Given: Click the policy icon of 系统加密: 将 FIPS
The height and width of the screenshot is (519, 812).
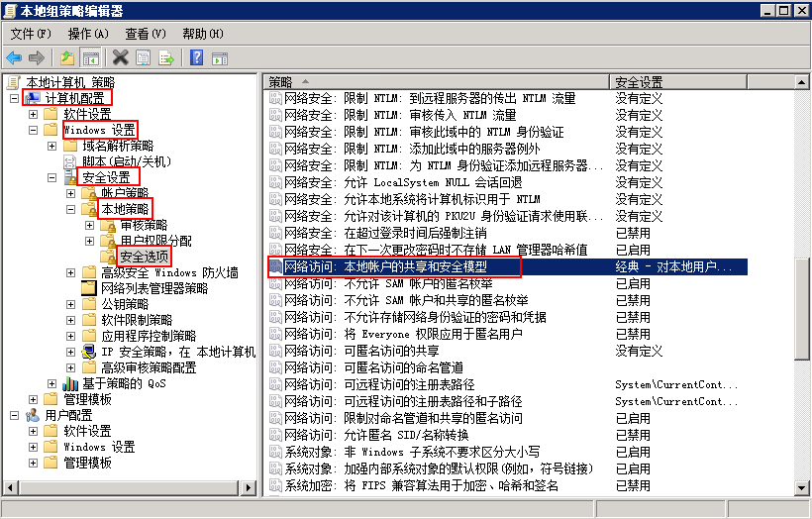Looking at the screenshot, I should pyautogui.click(x=275, y=485).
